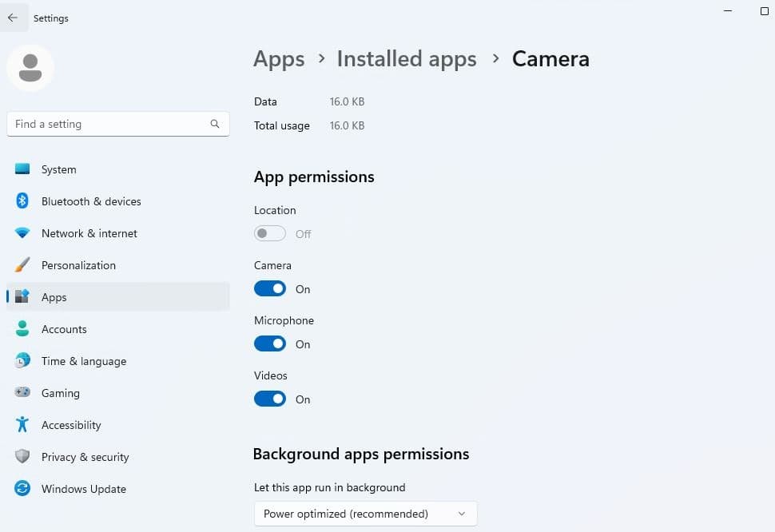The width and height of the screenshot is (775, 532).
Task: Disable the Microphone permission toggle
Action: 270,344
